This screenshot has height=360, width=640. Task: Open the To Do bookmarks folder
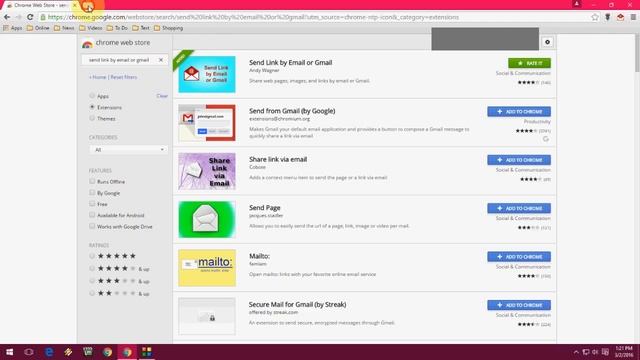point(117,28)
